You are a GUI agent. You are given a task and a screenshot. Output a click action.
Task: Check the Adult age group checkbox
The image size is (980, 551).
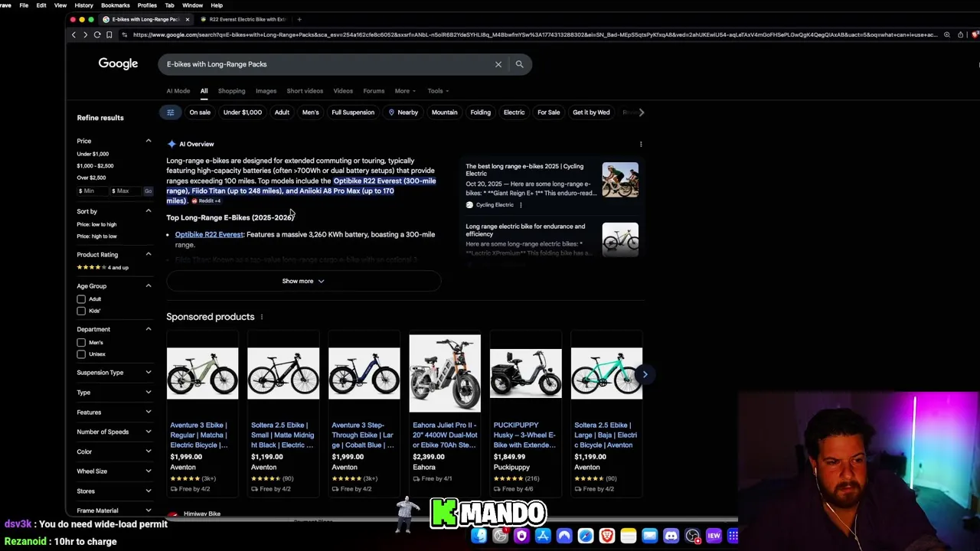click(x=81, y=299)
